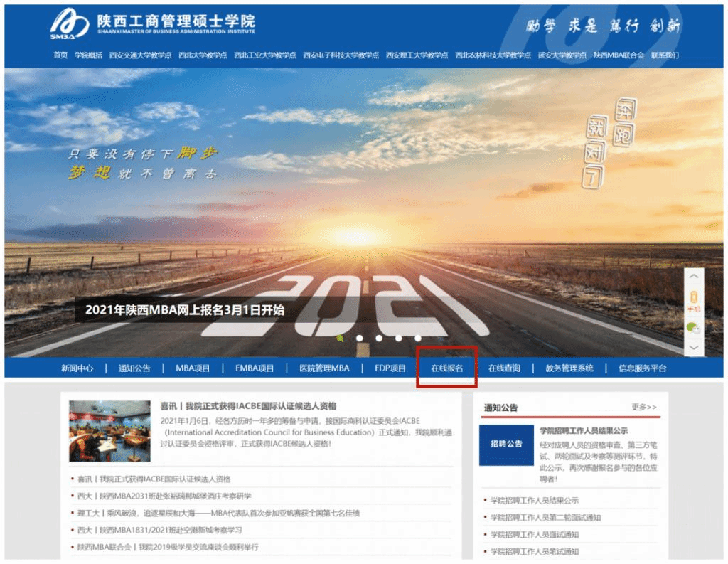Select 西北农林科技大学教学点 in the navigation
This screenshot has width=728, height=564.
(493, 55)
